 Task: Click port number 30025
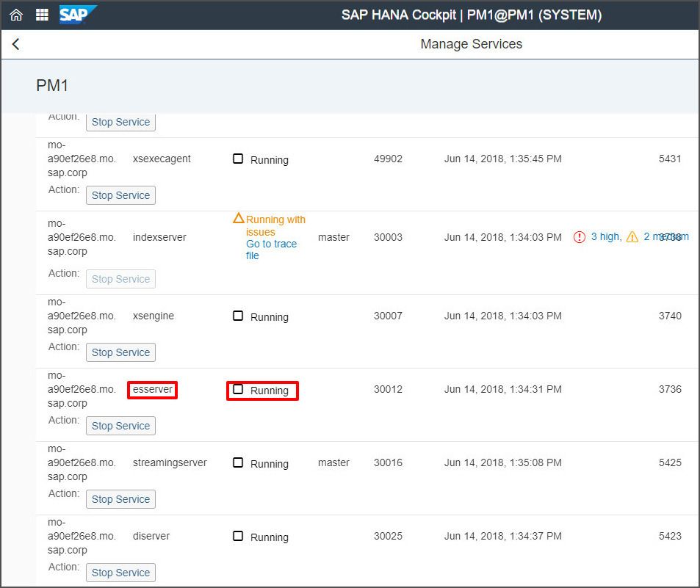tap(388, 536)
